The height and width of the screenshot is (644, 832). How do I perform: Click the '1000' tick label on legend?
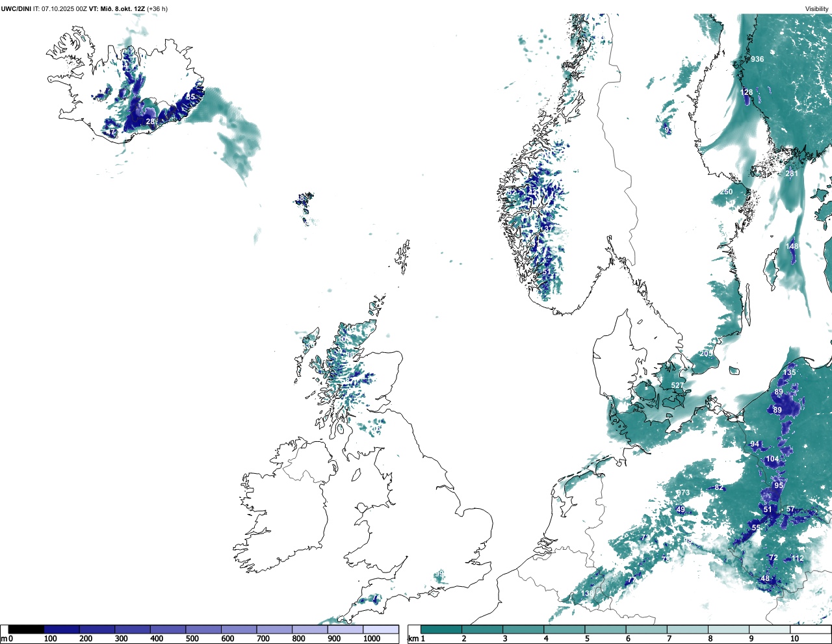[372, 639]
